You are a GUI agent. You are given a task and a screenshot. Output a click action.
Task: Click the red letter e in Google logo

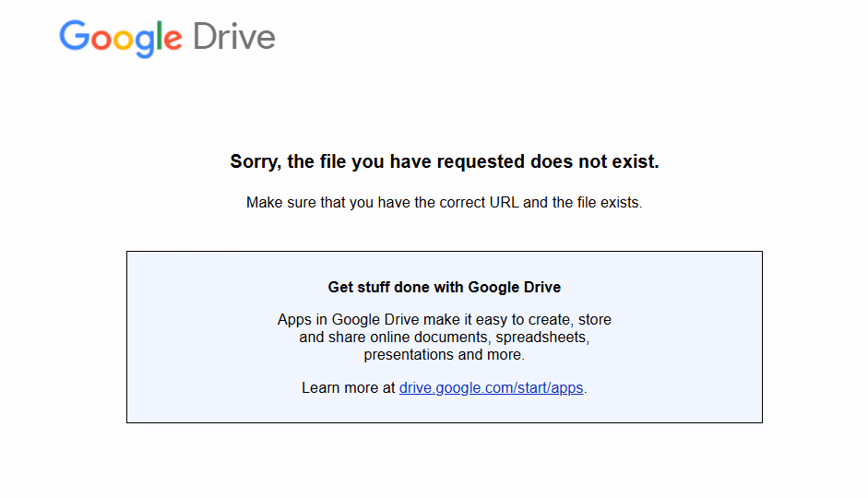pyautogui.click(x=172, y=40)
